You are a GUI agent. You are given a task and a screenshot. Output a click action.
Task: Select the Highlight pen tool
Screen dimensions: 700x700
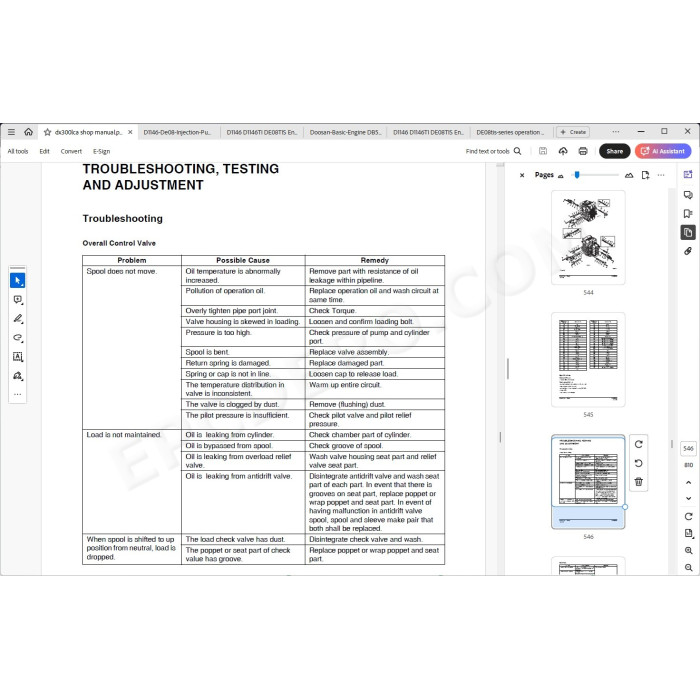[17, 319]
